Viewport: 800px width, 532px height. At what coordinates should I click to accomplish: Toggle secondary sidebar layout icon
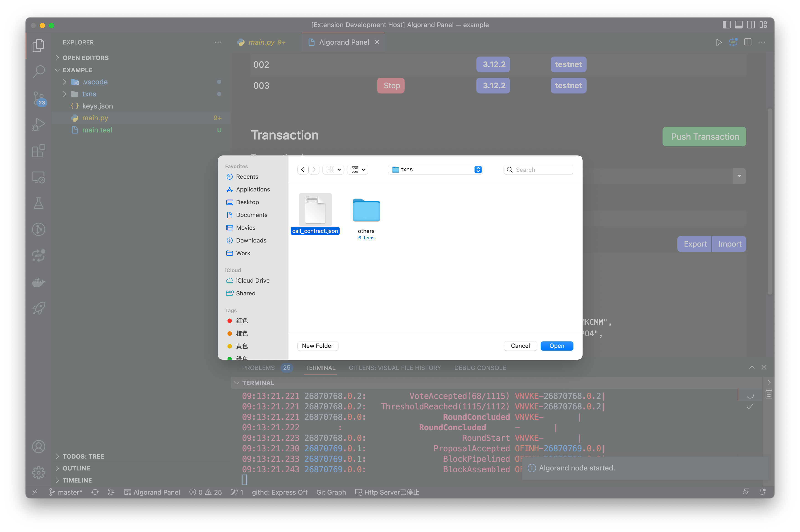[x=751, y=25]
